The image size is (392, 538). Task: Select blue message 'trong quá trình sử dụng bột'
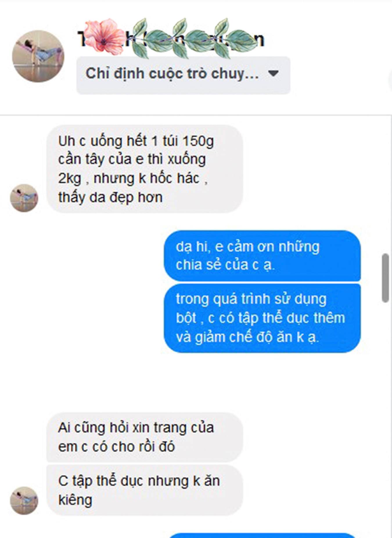[x=262, y=318]
